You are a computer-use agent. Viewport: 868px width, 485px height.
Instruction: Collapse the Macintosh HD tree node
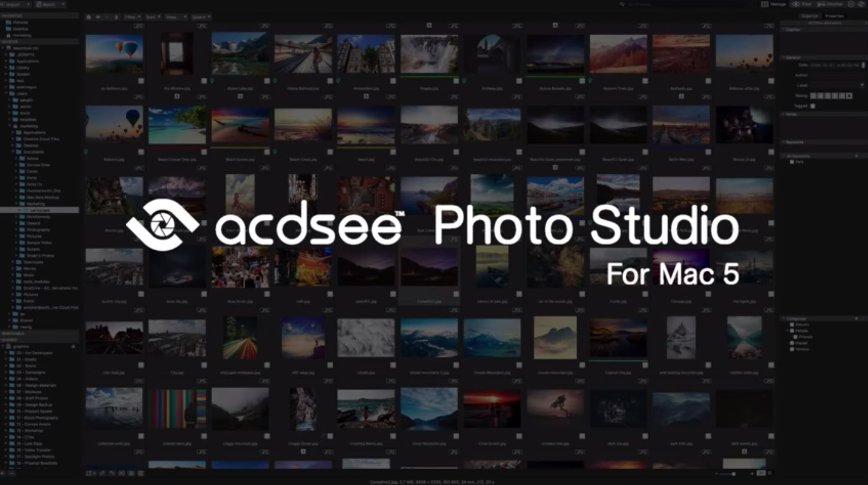3,48
